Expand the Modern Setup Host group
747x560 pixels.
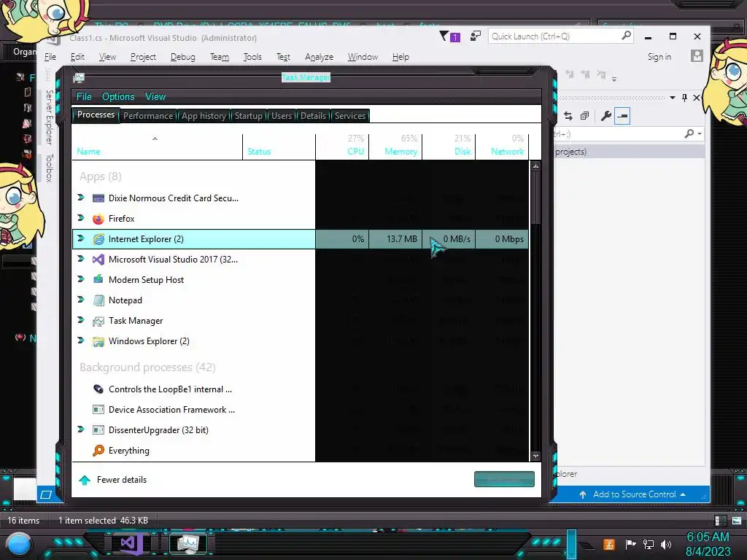(x=81, y=279)
